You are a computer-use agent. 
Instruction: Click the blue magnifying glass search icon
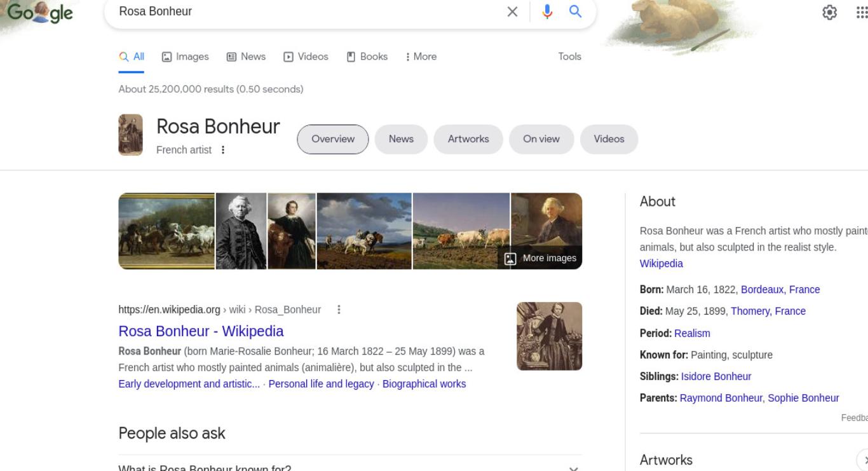tap(575, 11)
